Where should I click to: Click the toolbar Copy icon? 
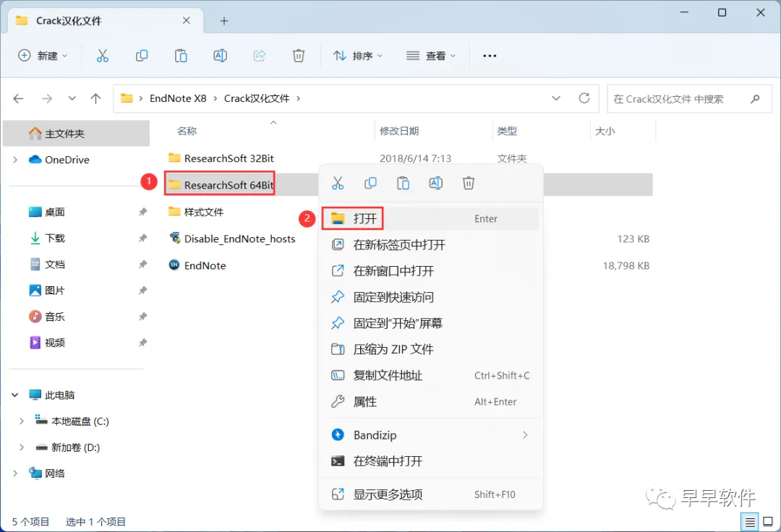(x=142, y=56)
